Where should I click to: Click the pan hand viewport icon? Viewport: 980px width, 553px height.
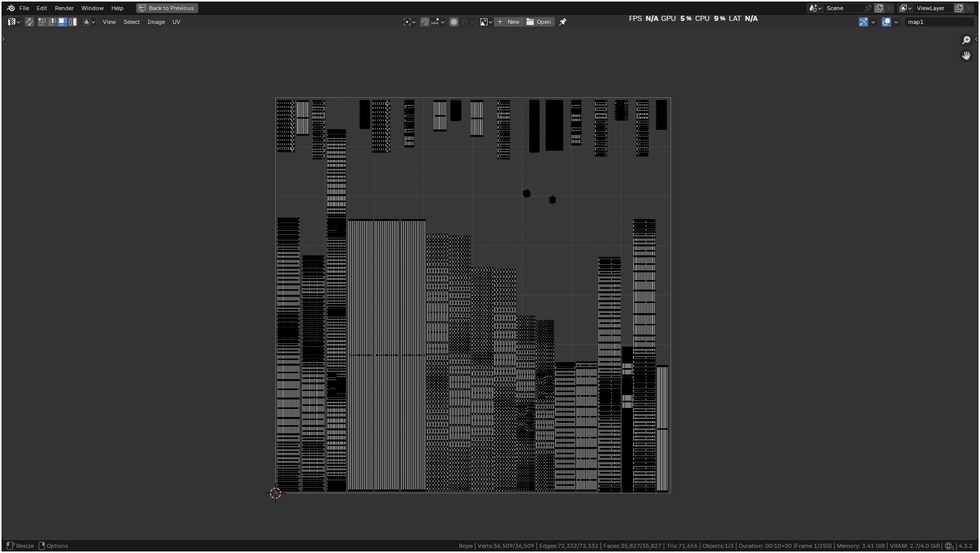pyautogui.click(x=966, y=55)
